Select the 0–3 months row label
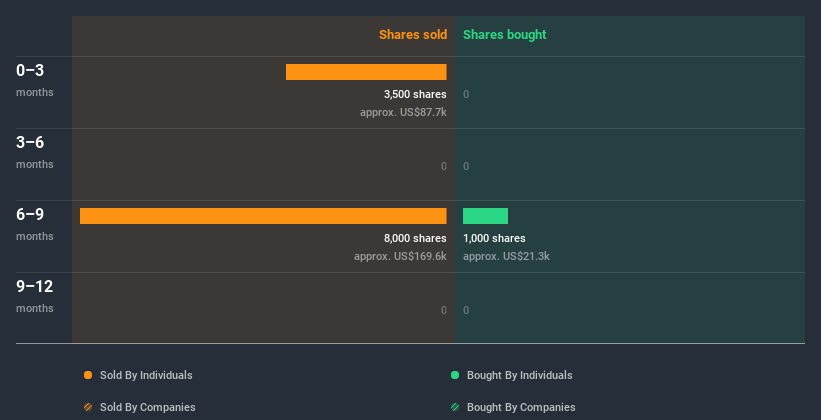 coord(35,80)
